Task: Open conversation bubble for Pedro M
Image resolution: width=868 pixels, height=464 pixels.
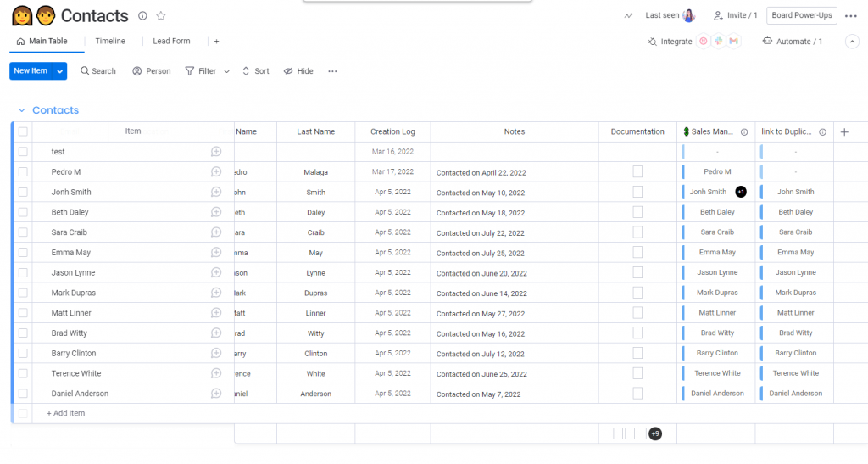Action: pyautogui.click(x=216, y=171)
